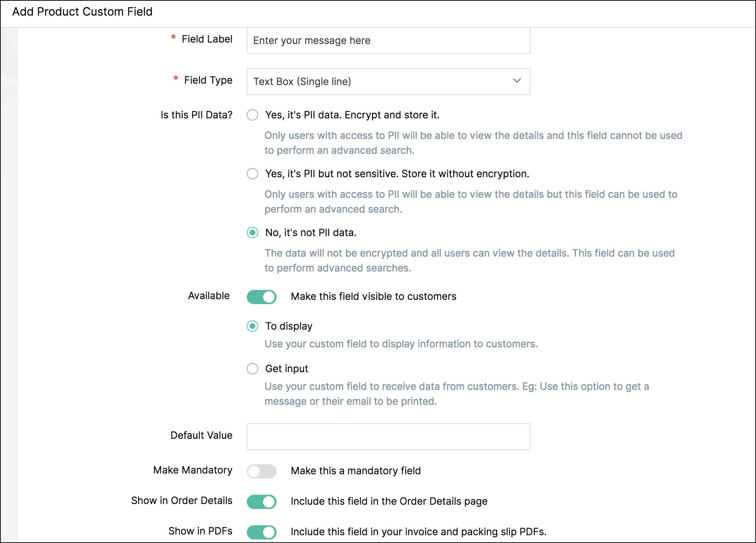
Task: Enable the Make Mandatory toggle
Action: [262, 471]
